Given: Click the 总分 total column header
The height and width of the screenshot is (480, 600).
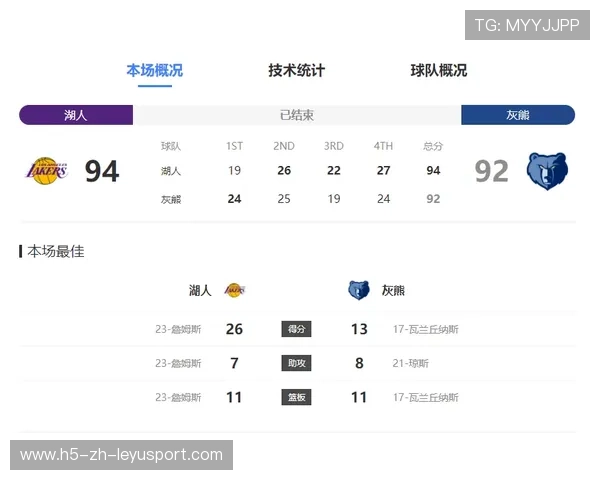Looking at the screenshot, I should pos(433,146).
